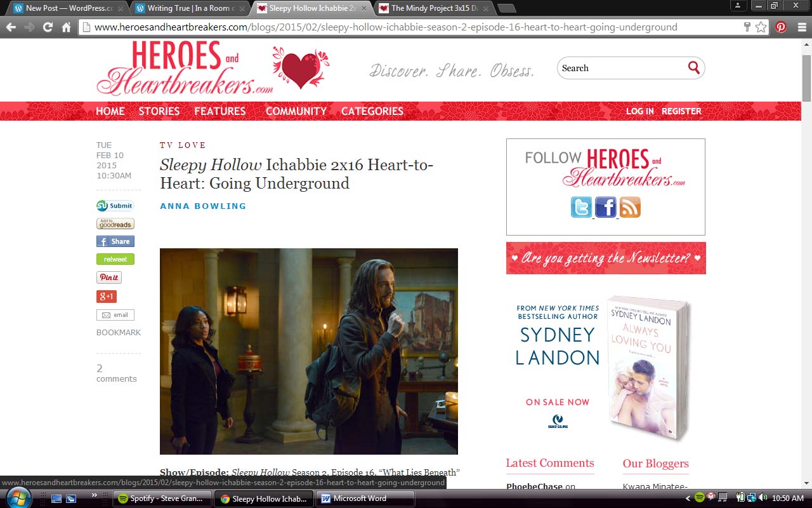Switch to the New Post WordPress tab
This screenshot has height=508, width=812.
(69, 8)
